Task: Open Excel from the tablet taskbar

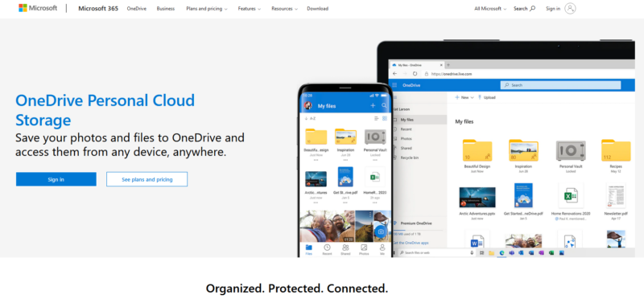Action: click(x=551, y=253)
